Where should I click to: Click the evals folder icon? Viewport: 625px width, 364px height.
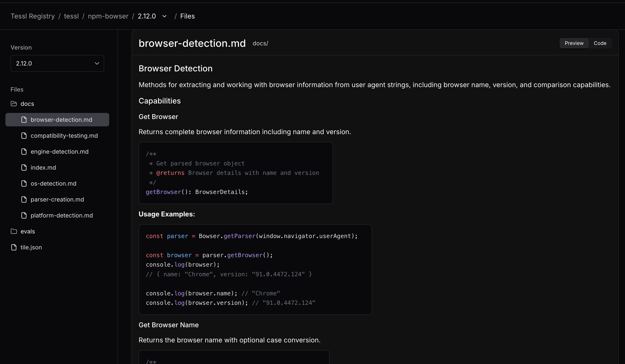point(14,231)
